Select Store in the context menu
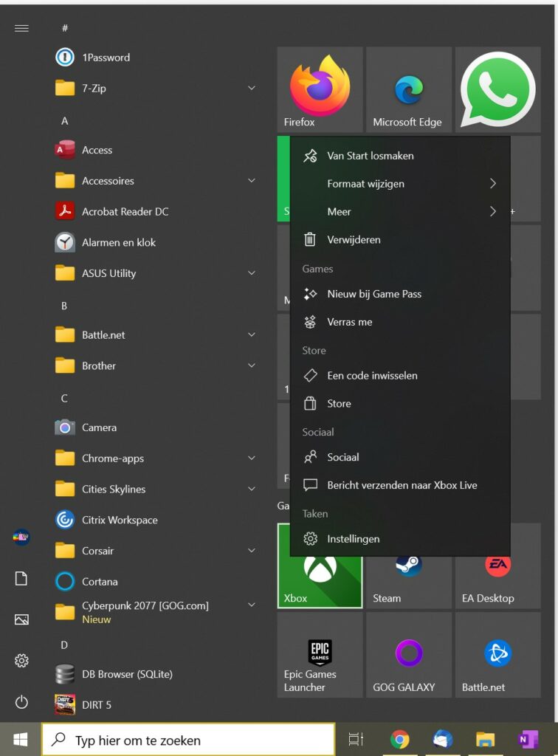The height and width of the screenshot is (756, 558). [400, 404]
